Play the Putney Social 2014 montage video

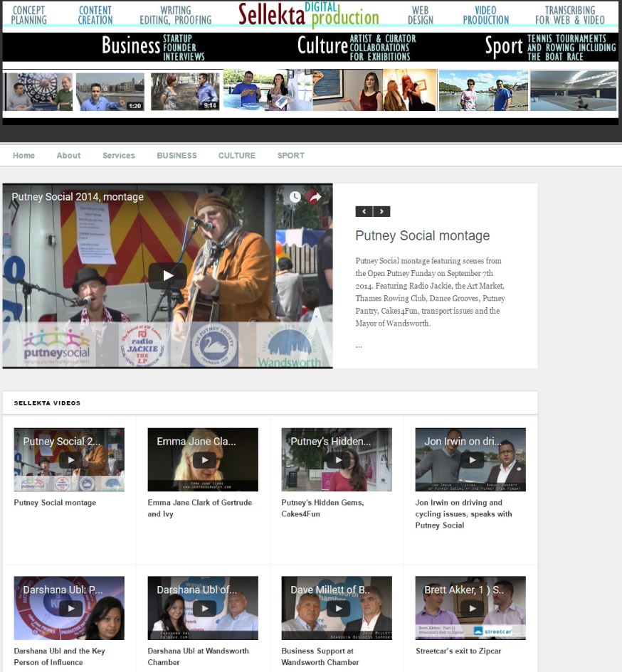167,276
